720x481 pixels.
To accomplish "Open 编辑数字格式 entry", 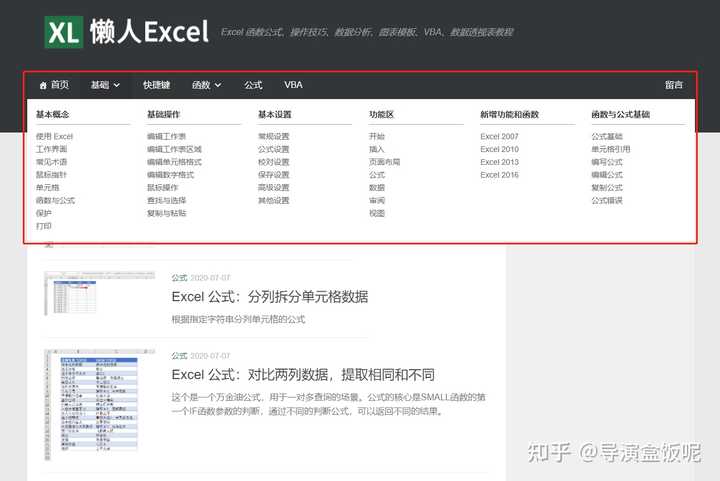I will point(170,175).
